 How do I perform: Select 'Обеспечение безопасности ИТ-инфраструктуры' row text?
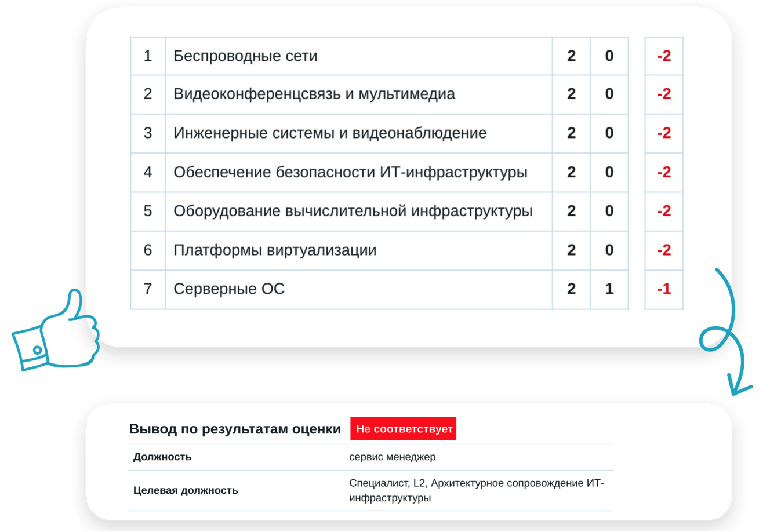pyautogui.click(x=350, y=172)
